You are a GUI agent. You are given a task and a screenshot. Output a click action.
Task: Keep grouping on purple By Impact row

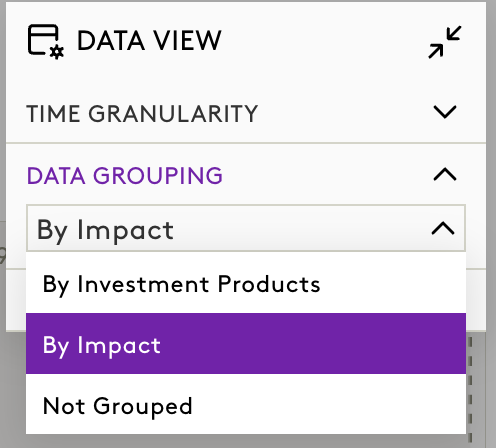[x=246, y=344]
